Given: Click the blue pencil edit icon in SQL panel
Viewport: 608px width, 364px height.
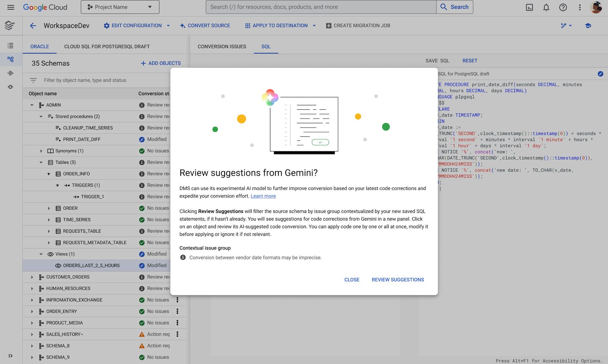Looking at the screenshot, I should [x=600, y=74].
